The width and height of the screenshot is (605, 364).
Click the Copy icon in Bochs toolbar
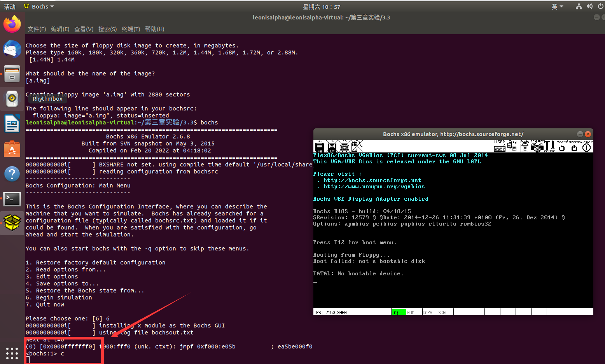tap(512, 146)
